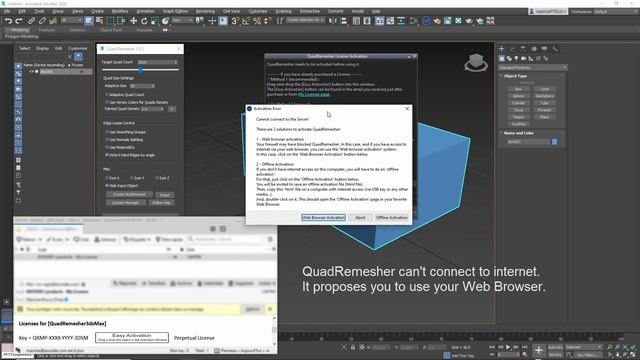
Task: Open the Create tab plus icon in command panel
Action: click(502, 49)
